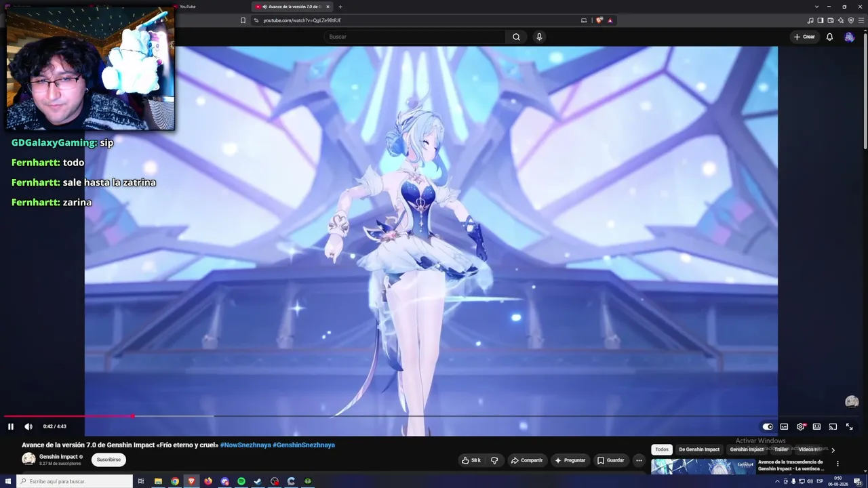Cast video to another screen
This screenshot has height=488, width=868.
coord(833,426)
